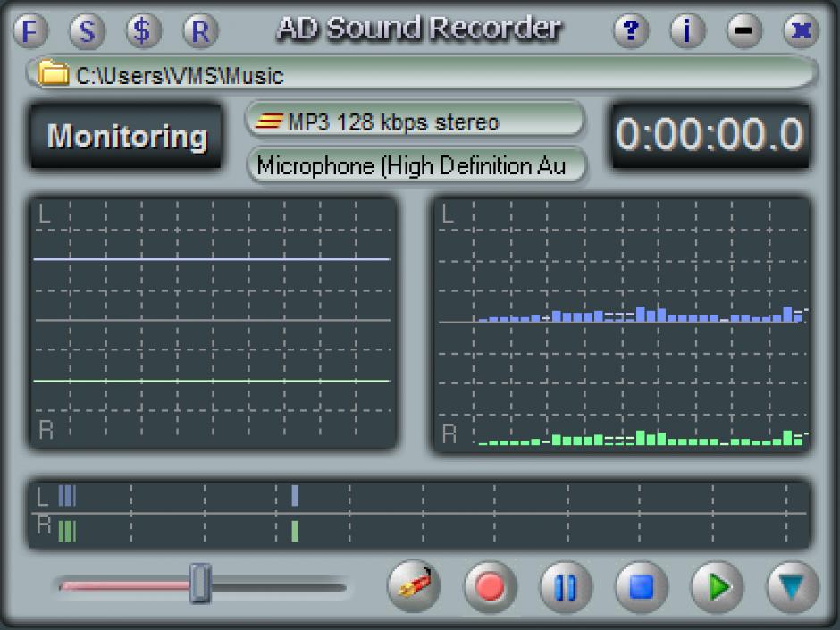Stop recording with the blue stop button
The image size is (840, 630).
pyautogui.click(x=642, y=586)
